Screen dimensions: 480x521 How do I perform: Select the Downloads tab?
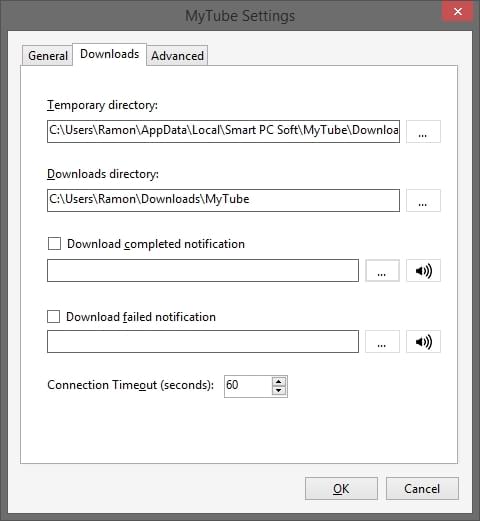(x=110, y=54)
